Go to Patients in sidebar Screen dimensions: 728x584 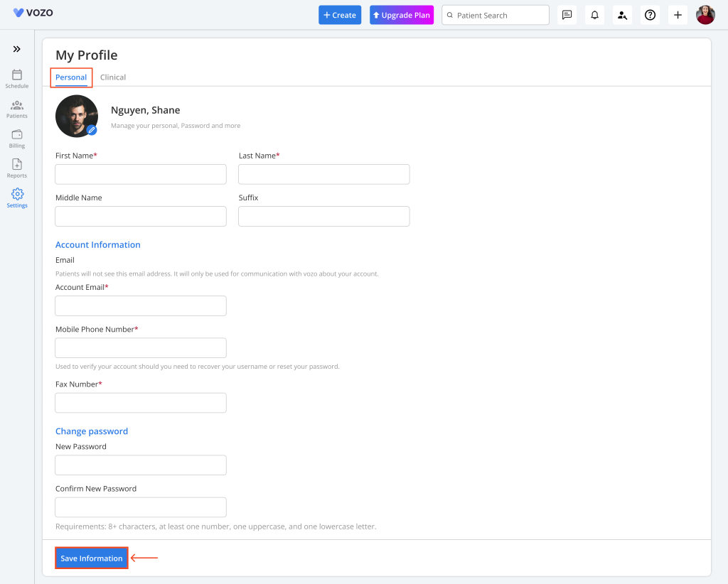pos(17,105)
